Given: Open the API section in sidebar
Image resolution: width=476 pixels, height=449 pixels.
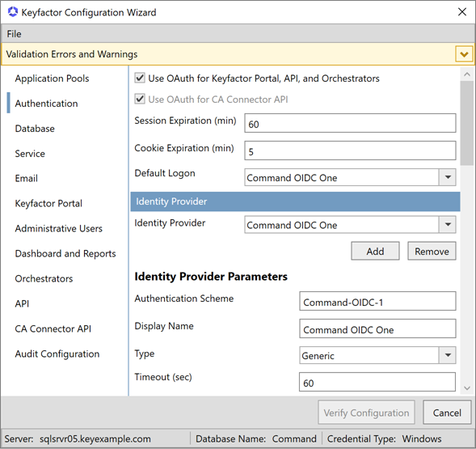Looking at the screenshot, I should 22,303.
